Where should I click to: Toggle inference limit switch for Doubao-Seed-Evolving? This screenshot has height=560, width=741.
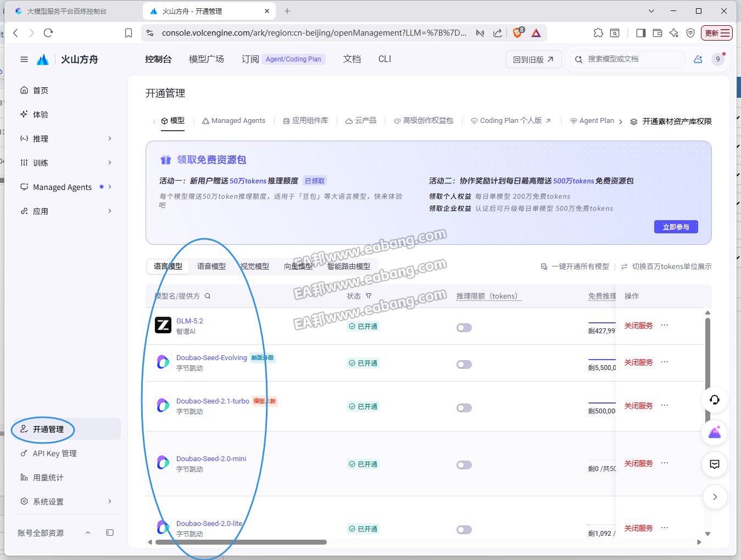click(464, 365)
